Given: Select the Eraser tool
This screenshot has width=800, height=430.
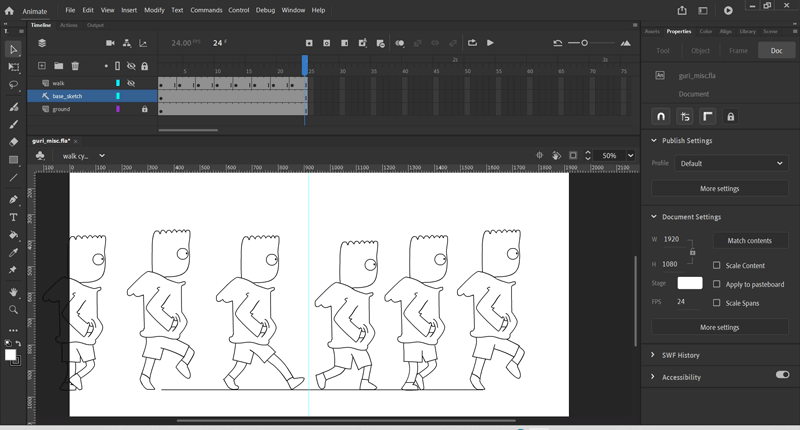Looking at the screenshot, I should point(13,142).
